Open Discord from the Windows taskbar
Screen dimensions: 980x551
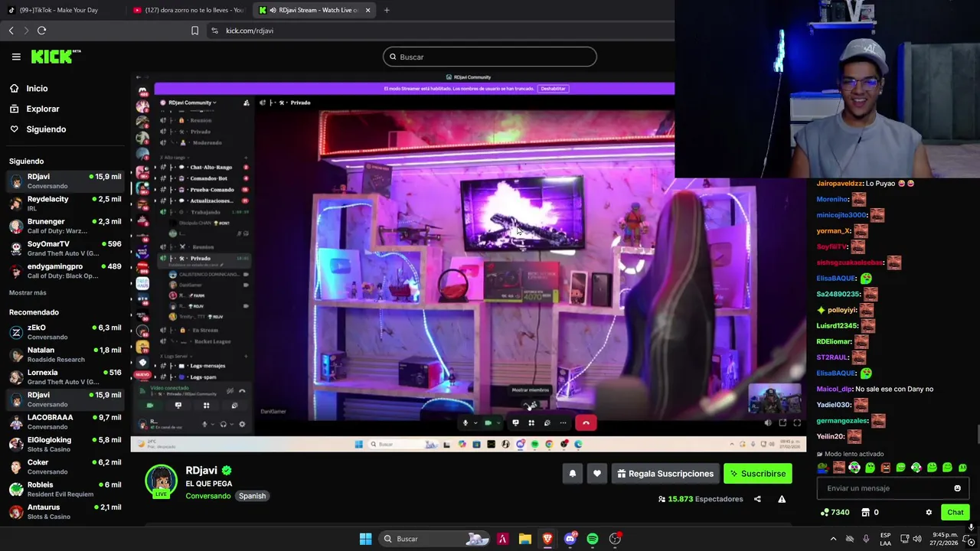coord(570,539)
